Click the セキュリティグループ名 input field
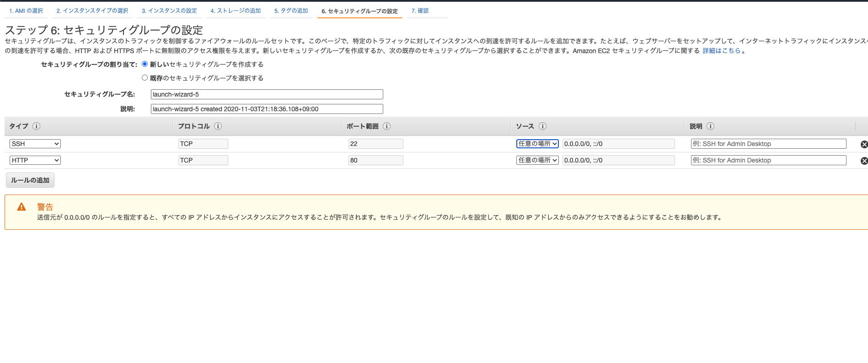Viewport: 868px width, 363px height. tap(267, 94)
